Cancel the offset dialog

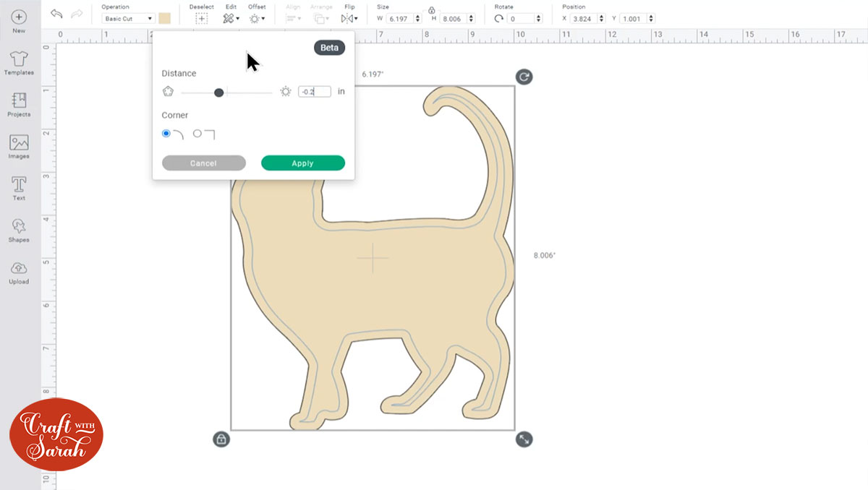pos(203,163)
